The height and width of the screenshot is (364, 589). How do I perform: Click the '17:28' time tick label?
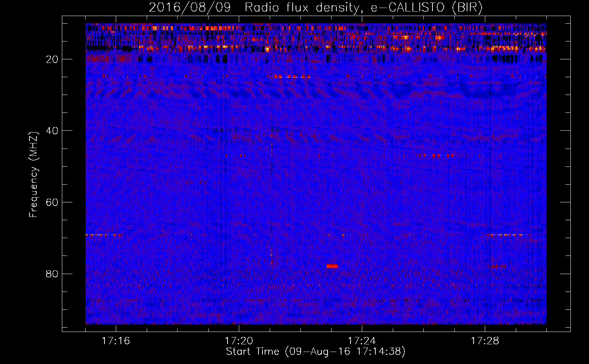485,341
